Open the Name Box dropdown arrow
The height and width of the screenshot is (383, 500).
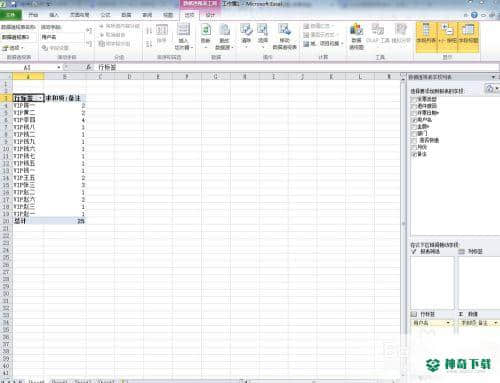[59, 67]
